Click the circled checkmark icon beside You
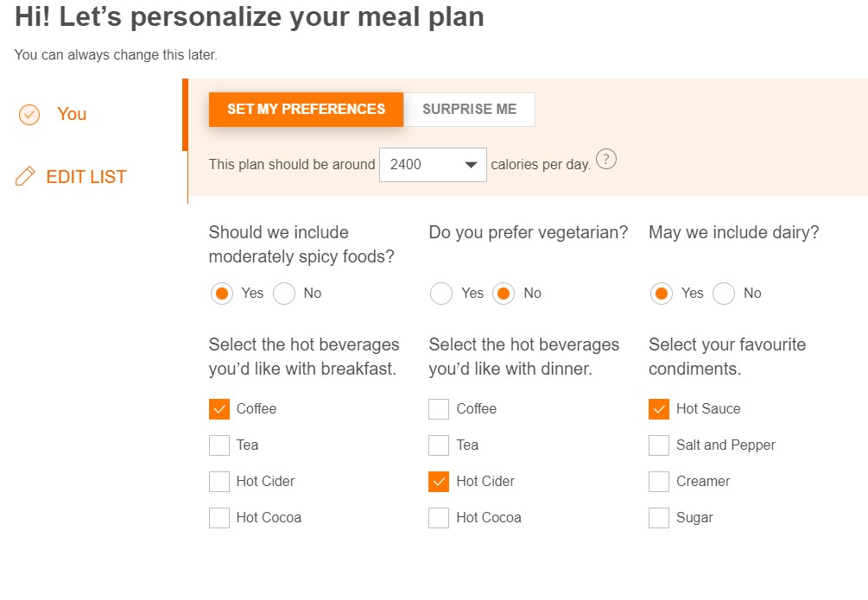Viewport: 868px width, 600px height. point(29,115)
